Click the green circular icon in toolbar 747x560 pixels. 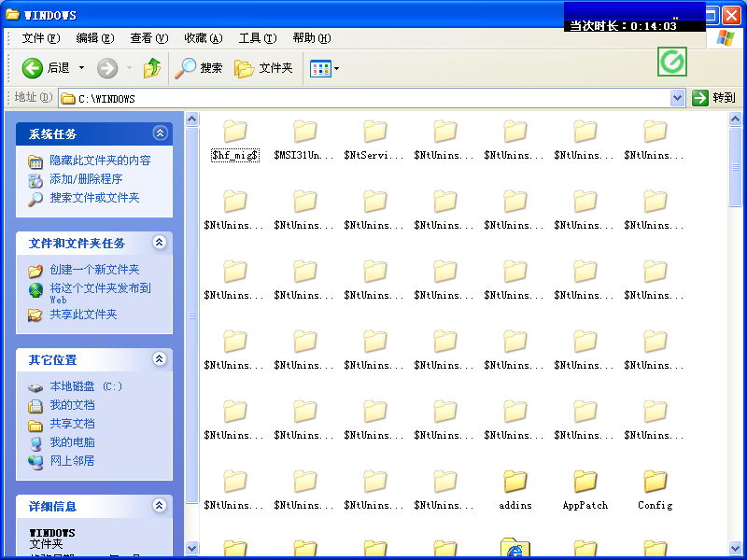pos(672,63)
